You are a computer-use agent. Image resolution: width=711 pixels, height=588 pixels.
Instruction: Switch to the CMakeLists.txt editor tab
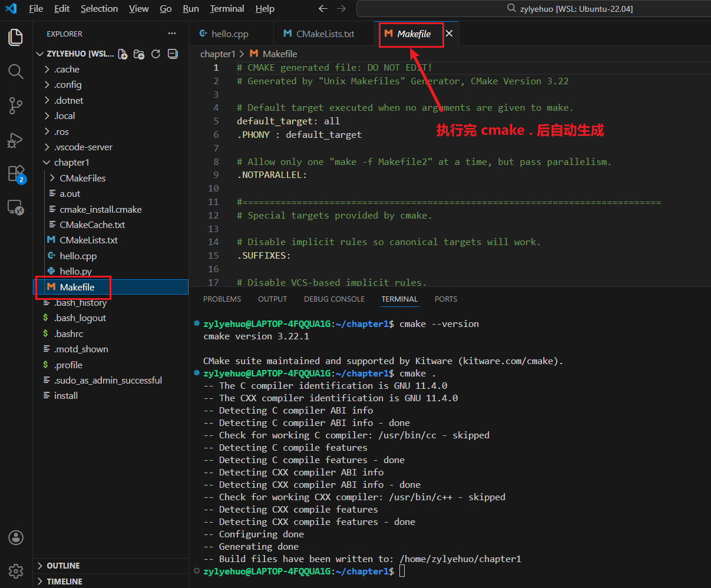[324, 34]
